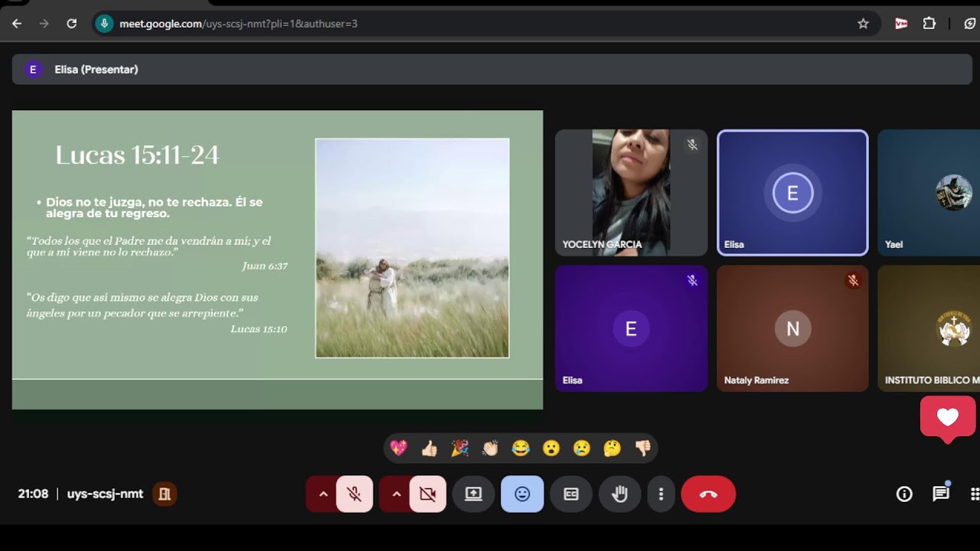
Task: Select Nataly Ramirez's participant tile
Action: (792, 328)
